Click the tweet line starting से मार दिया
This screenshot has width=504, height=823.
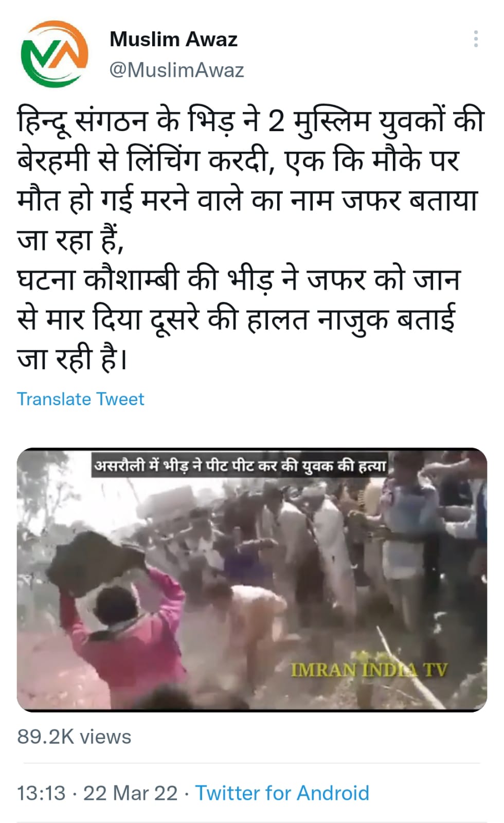236,319
